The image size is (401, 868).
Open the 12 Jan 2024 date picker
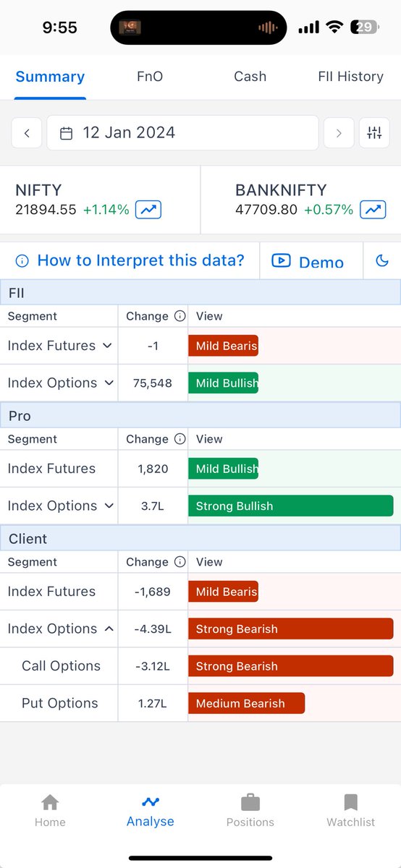pos(182,133)
